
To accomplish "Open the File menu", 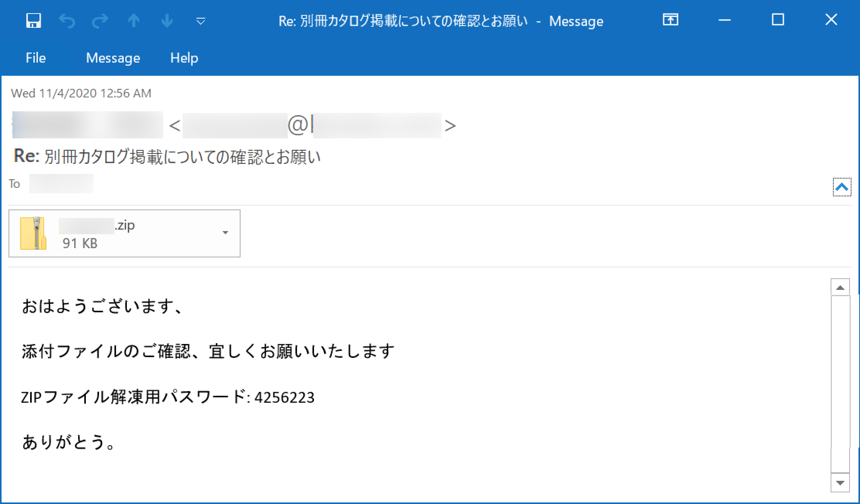I will pyautogui.click(x=36, y=58).
